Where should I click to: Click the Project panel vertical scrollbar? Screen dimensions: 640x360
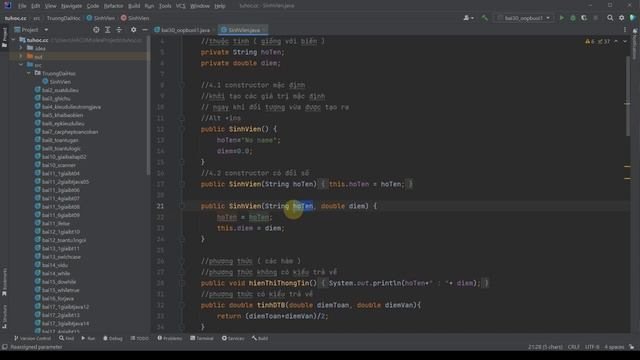(148, 106)
